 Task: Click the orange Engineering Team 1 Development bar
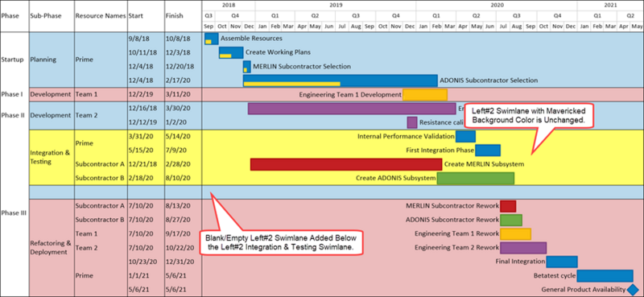click(425, 94)
